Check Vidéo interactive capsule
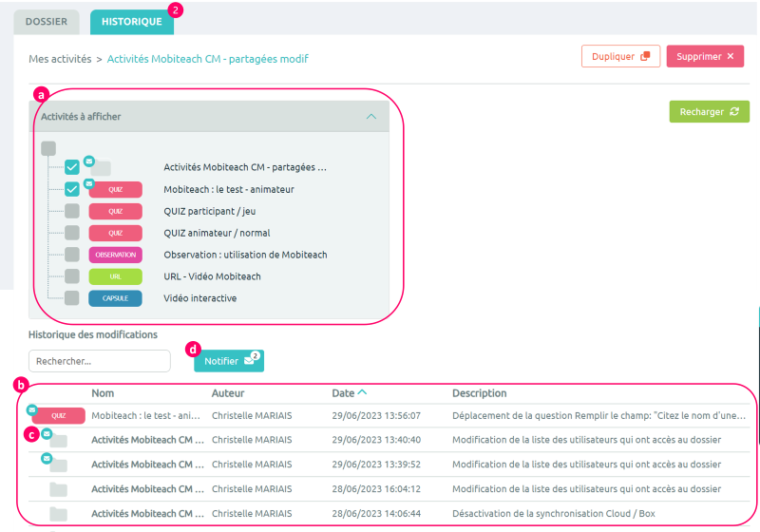 72,298
